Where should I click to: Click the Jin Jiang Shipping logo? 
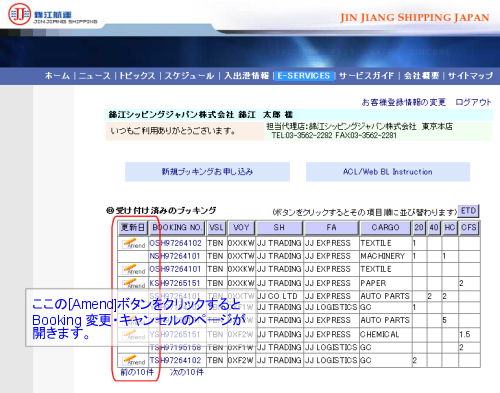click(52, 15)
